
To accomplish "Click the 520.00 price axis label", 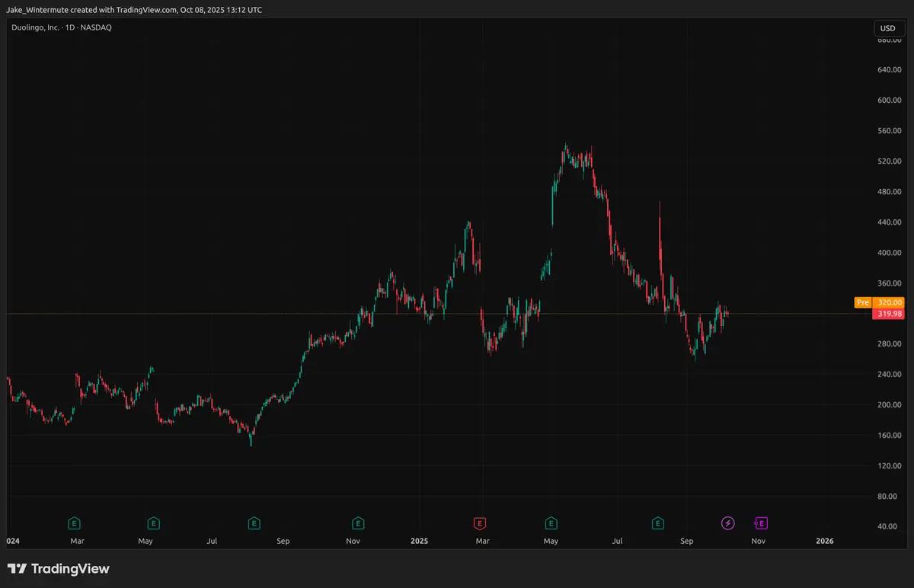I will coord(888,161).
